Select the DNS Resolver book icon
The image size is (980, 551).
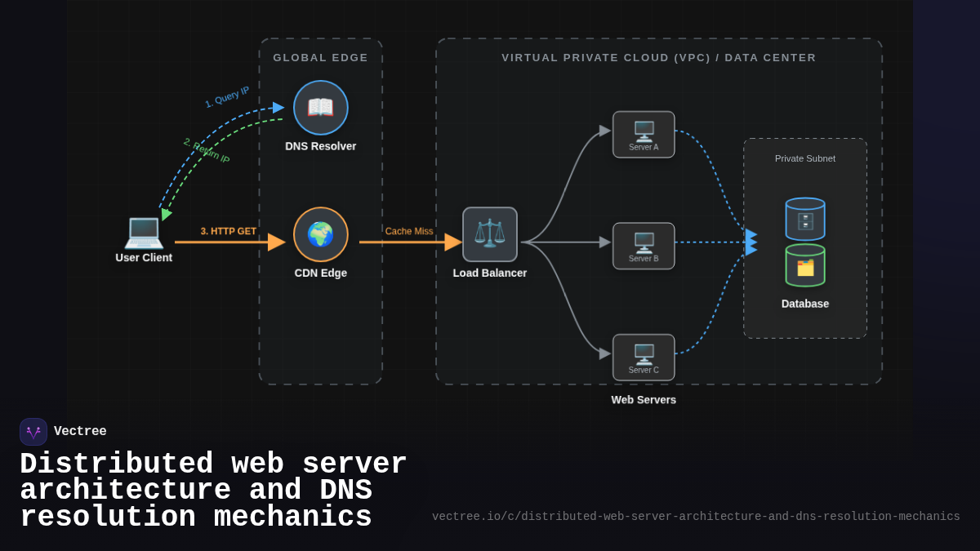[320, 107]
